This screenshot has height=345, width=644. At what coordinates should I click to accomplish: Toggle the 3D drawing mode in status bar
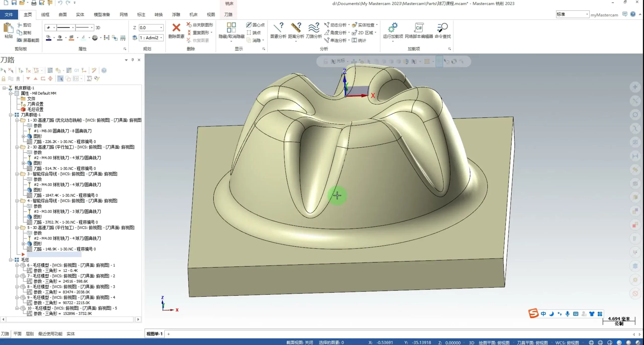coord(471,343)
